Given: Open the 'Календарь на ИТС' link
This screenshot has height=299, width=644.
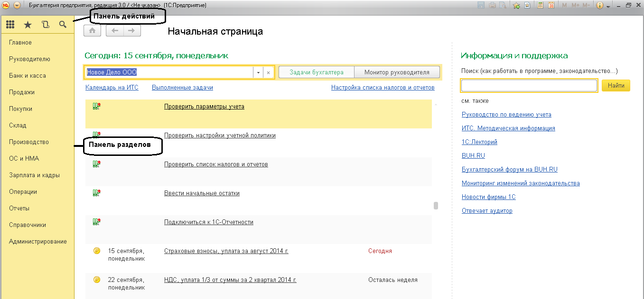Looking at the screenshot, I should (x=112, y=88).
